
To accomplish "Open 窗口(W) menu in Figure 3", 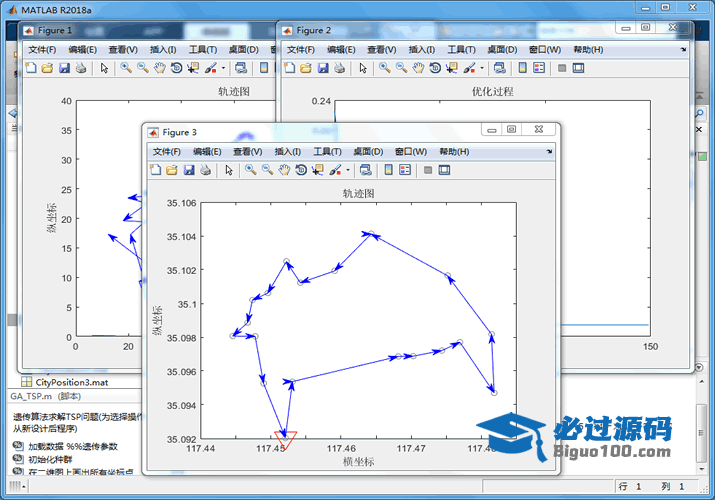I will (411, 151).
